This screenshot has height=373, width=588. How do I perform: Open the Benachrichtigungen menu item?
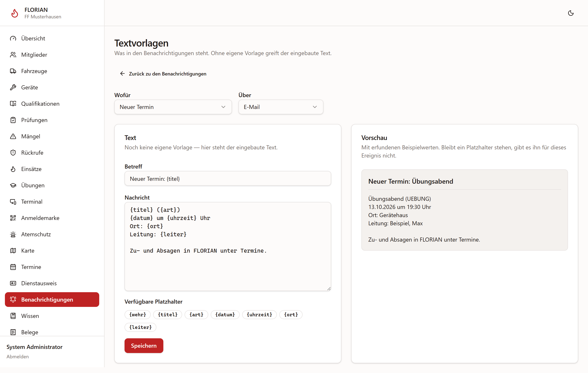point(52,300)
